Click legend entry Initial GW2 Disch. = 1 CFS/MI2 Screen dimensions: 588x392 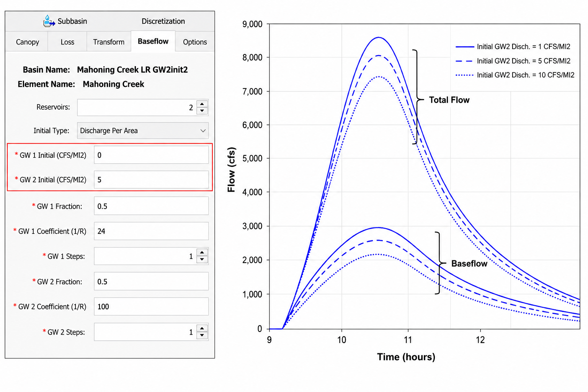[x=513, y=47]
